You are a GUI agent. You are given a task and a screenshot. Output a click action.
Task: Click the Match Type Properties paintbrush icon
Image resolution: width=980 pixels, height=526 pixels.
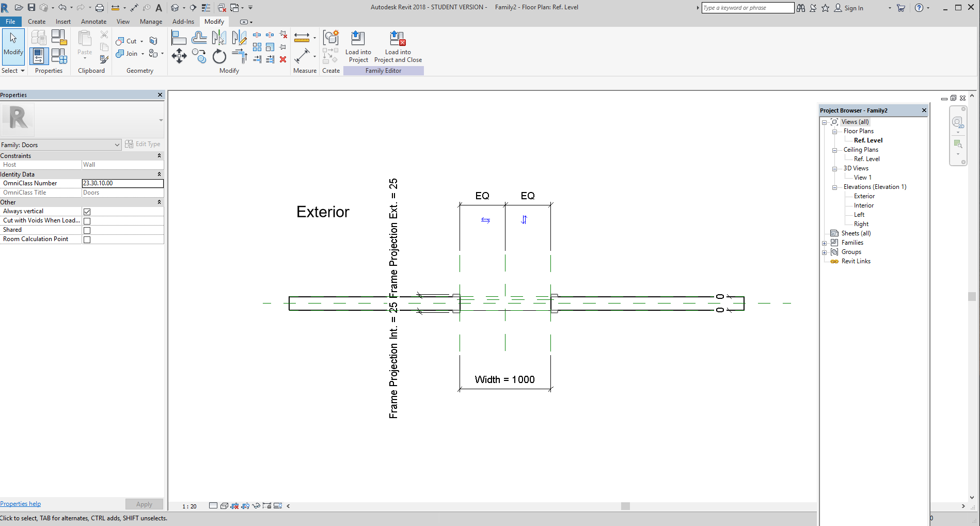point(104,59)
